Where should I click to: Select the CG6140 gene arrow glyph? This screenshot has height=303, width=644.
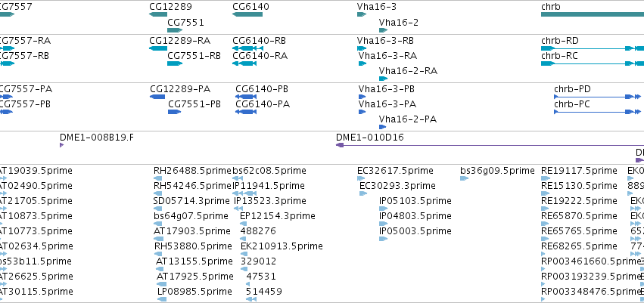pos(247,14)
